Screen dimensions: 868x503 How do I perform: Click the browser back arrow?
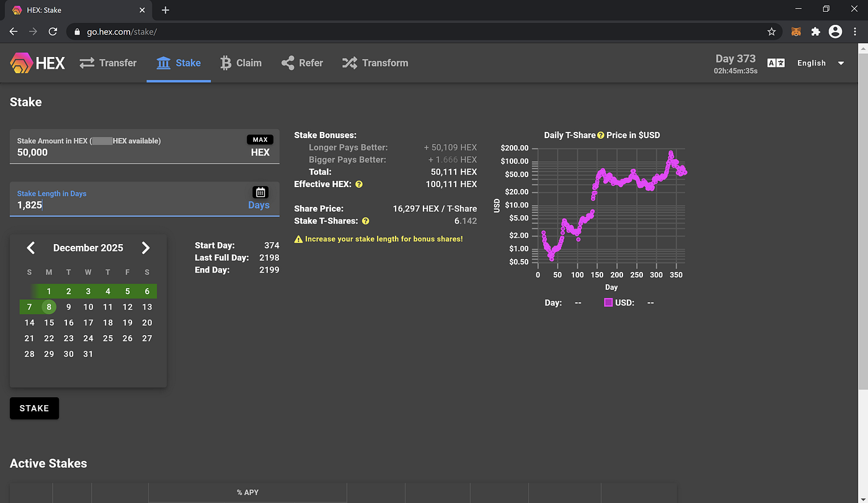pyautogui.click(x=14, y=31)
